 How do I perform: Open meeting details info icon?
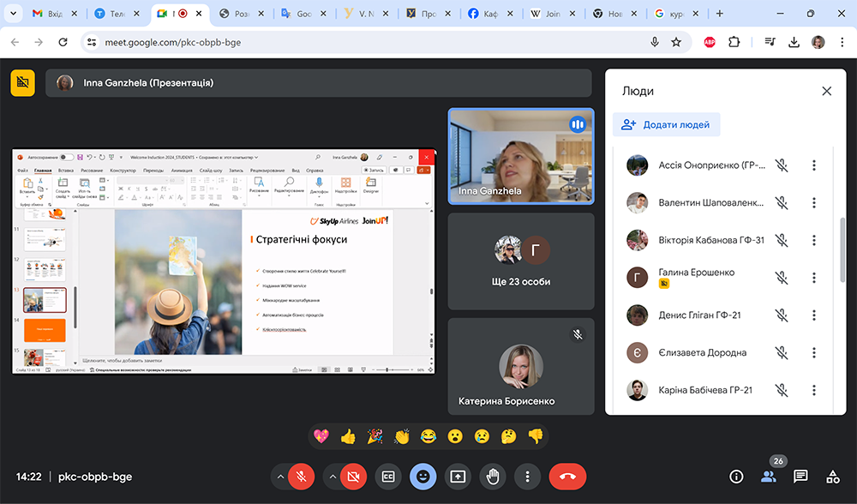coord(735,477)
